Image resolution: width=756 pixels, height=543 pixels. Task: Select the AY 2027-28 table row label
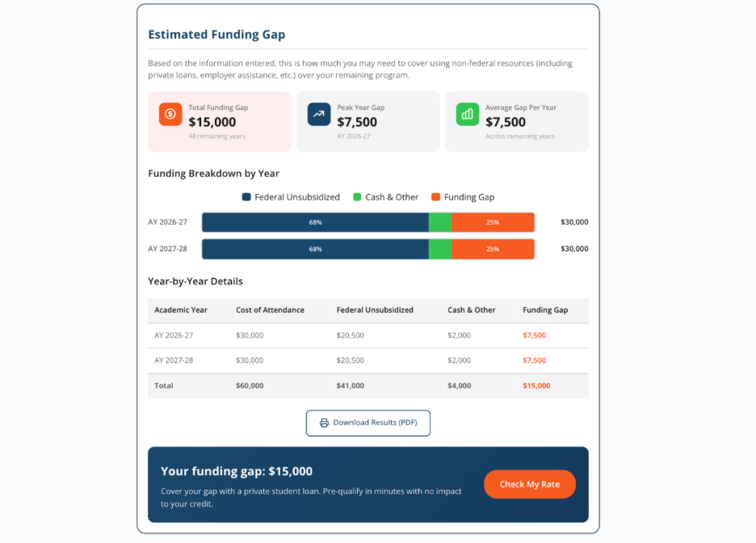pos(174,360)
